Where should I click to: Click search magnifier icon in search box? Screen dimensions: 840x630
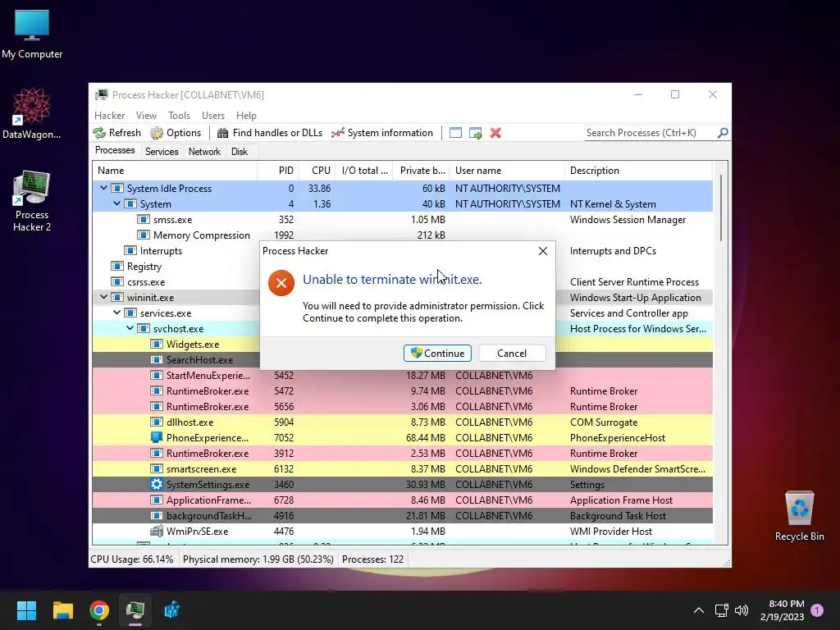[x=723, y=132]
